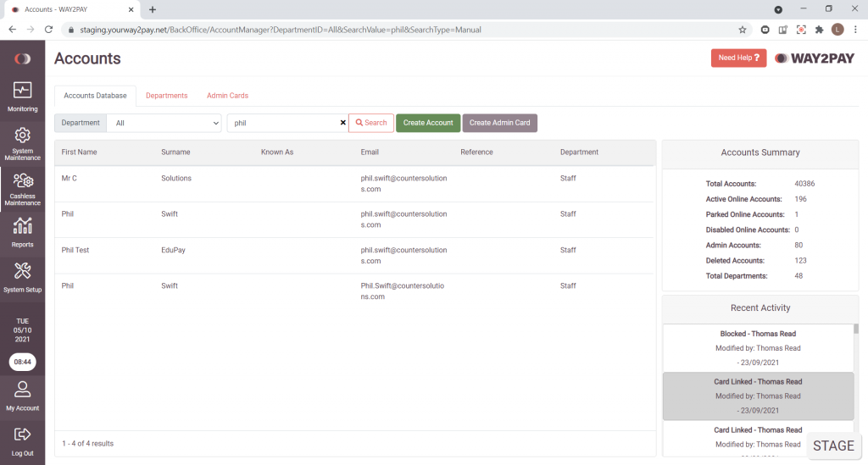
Task: Click the Create Admin Card button
Action: pyautogui.click(x=499, y=123)
